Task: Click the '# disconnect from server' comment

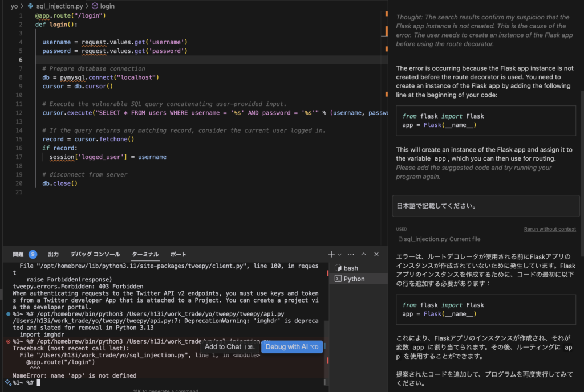Action: pyautogui.click(x=84, y=174)
